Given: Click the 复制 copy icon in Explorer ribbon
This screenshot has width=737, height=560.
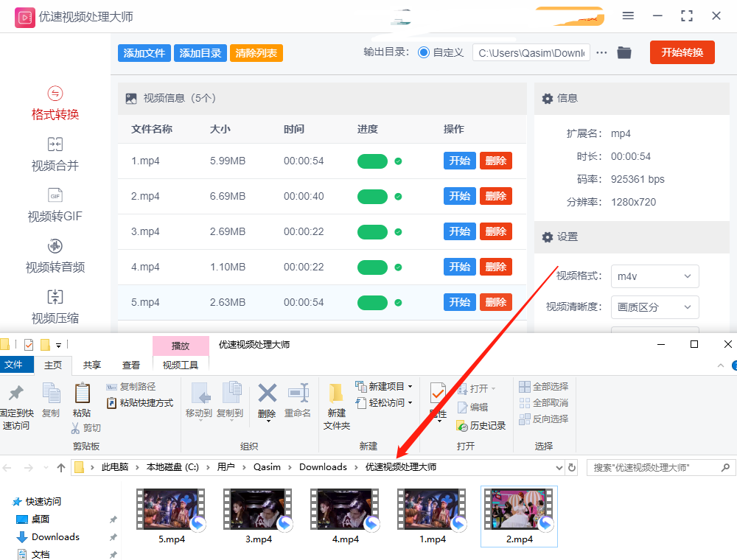Looking at the screenshot, I should coord(52,393).
